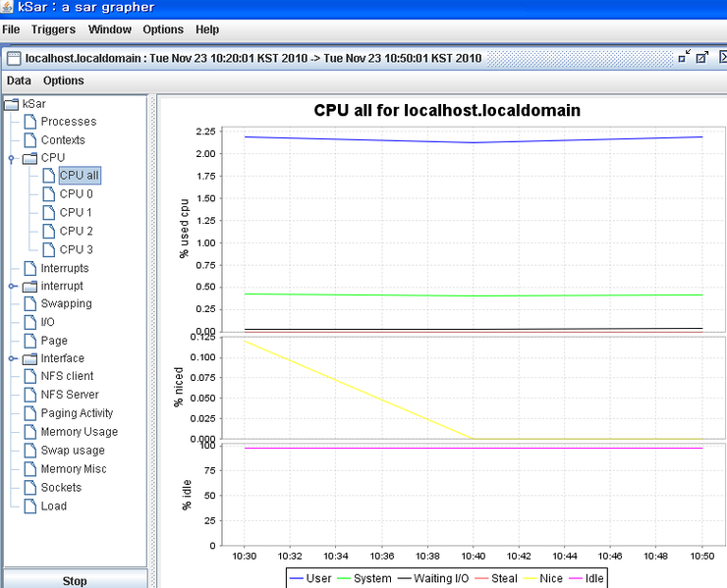This screenshot has height=588, width=727.
Task: Click the Interrupts document icon
Action: pos(30,268)
